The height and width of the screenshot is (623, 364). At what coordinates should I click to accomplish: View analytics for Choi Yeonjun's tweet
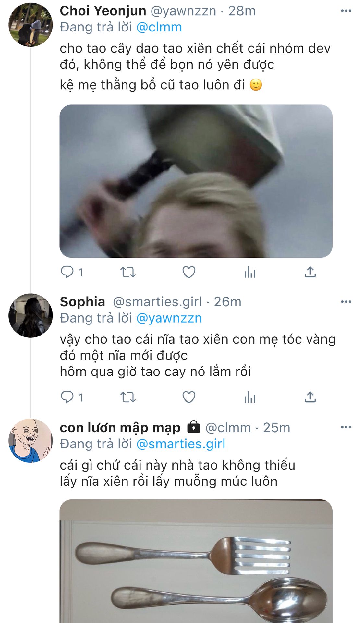click(250, 272)
